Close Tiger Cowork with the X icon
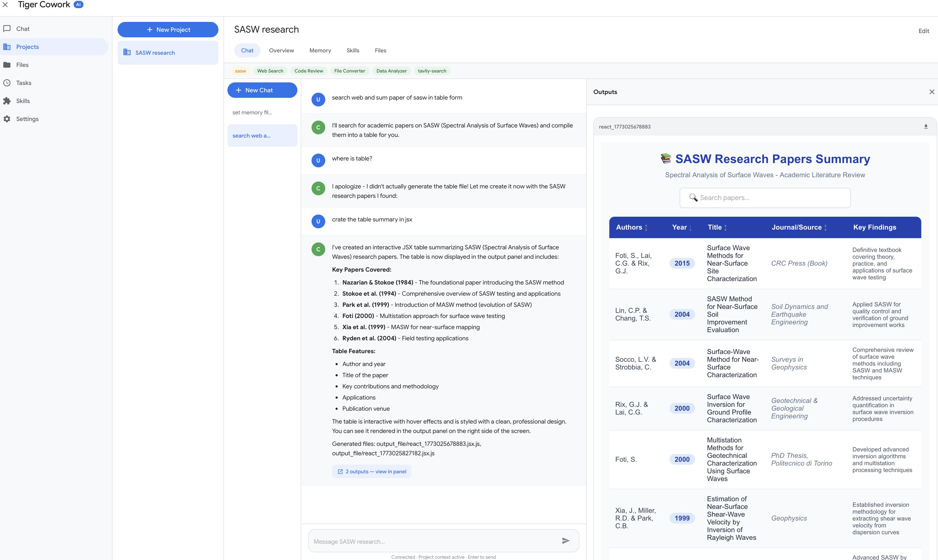Viewport: 938px width, 560px height. (x=5, y=5)
